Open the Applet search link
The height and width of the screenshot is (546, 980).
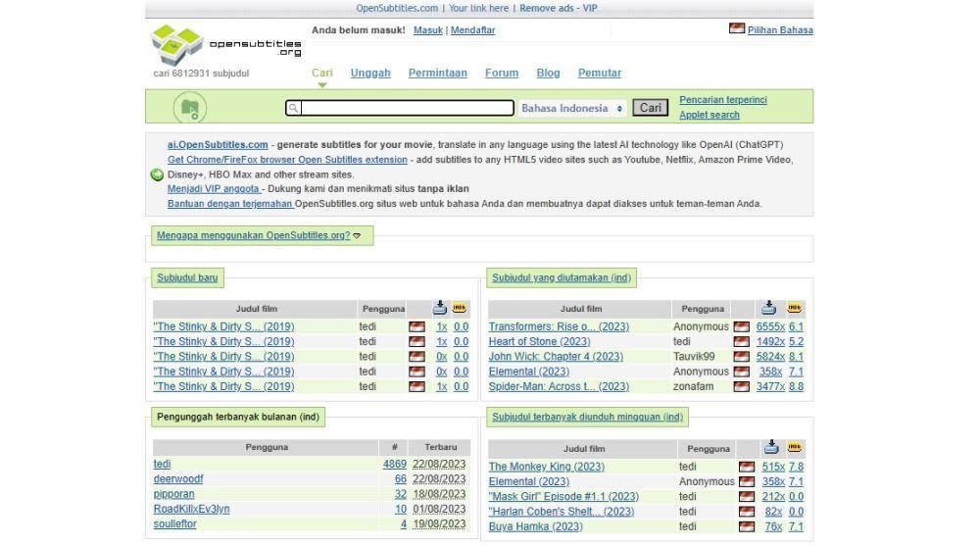(x=710, y=115)
